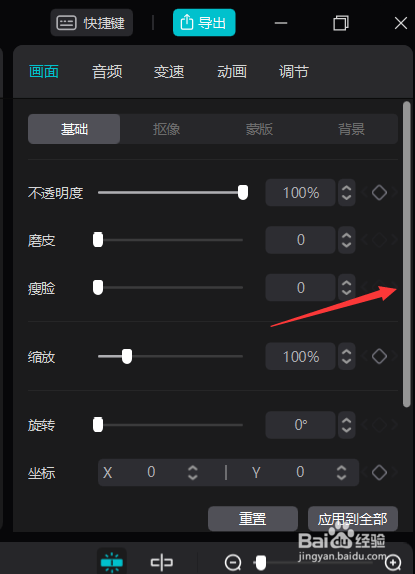
Task: Select the 抠像 sub-tab
Action: [167, 129]
